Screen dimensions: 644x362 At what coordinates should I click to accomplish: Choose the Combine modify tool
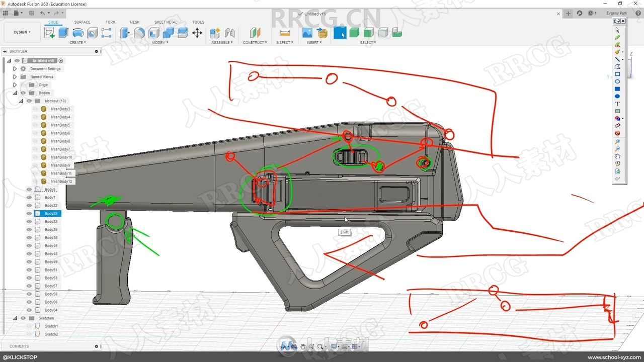[168, 33]
